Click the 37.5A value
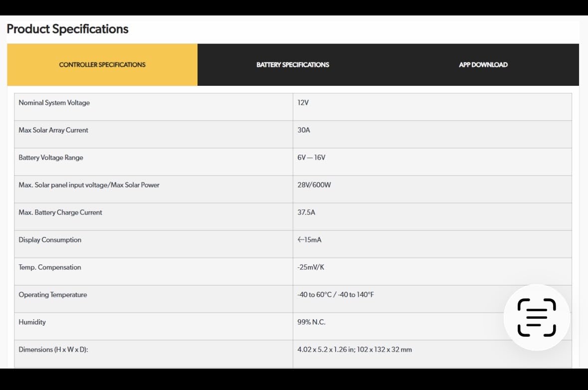 (306, 212)
